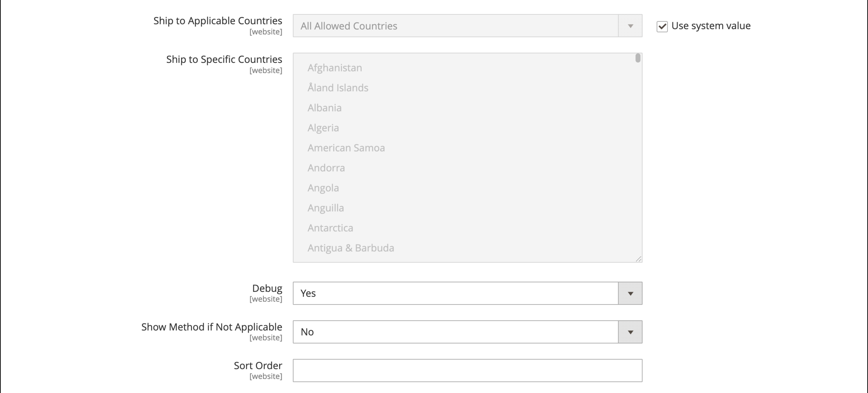Click the country list scrollbar thumb

[637, 58]
